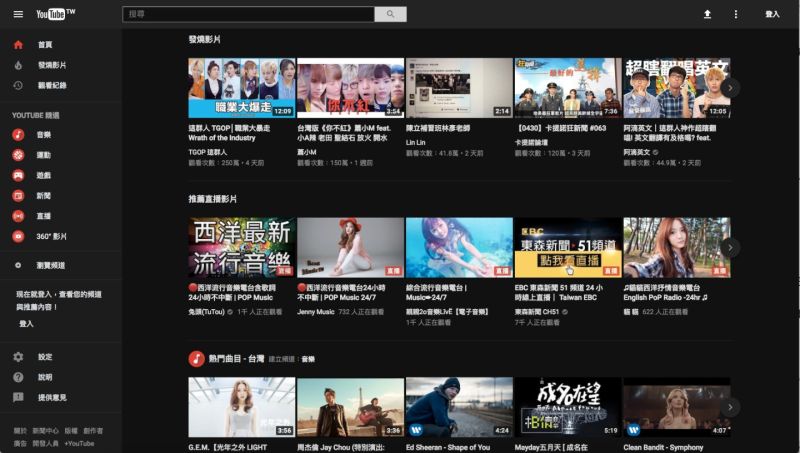The width and height of the screenshot is (800, 453).
Task: Open the 遊戲 gaming channel
Action: [61, 175]
